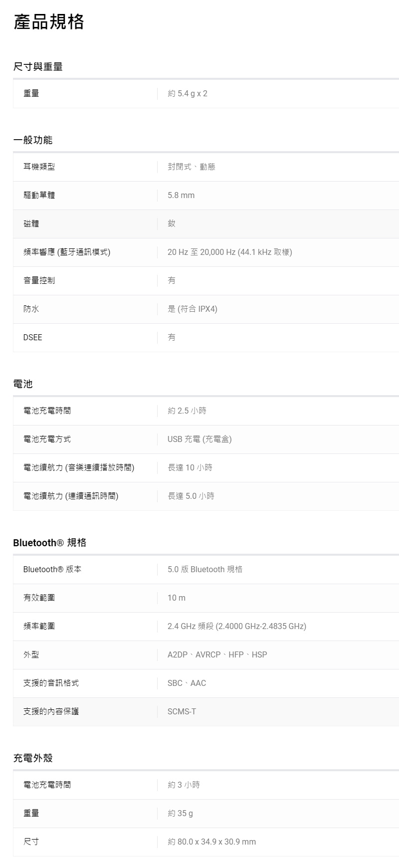The image size is (399, 868).
Task: Click the 一般功能 section heading
Action: pos(33,140)
